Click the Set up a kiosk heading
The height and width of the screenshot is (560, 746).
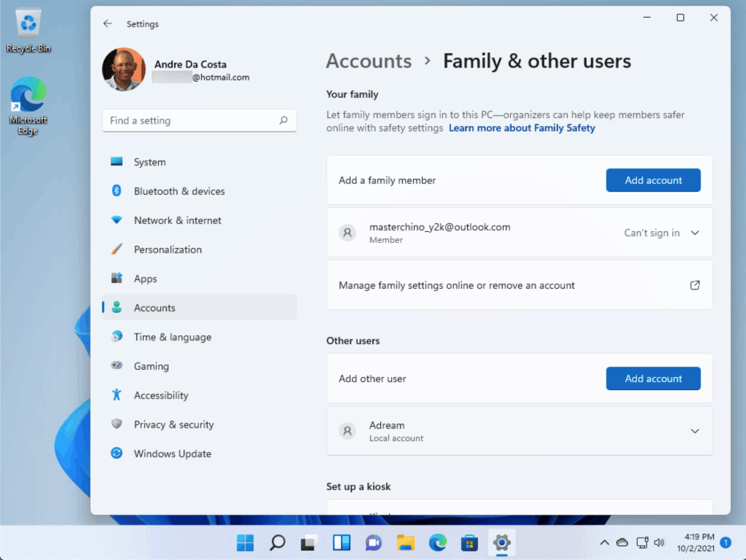tap(359, 486)
